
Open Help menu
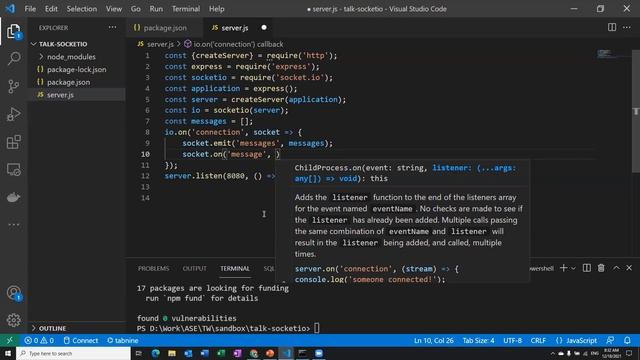(217, 9)
